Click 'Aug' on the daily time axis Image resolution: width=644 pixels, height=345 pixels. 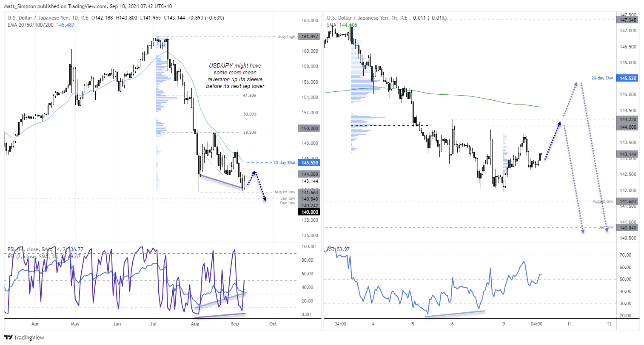coord(195,324)
